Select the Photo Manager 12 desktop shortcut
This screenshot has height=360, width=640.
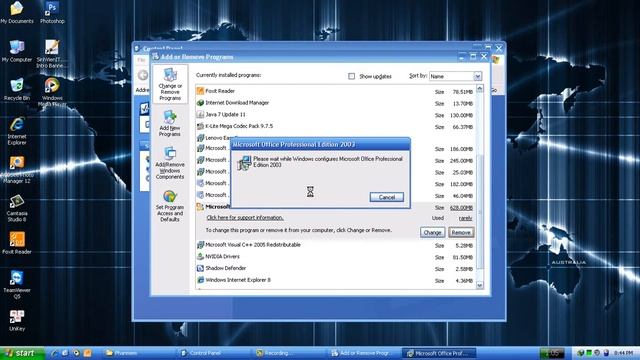[x=17, y=170]
